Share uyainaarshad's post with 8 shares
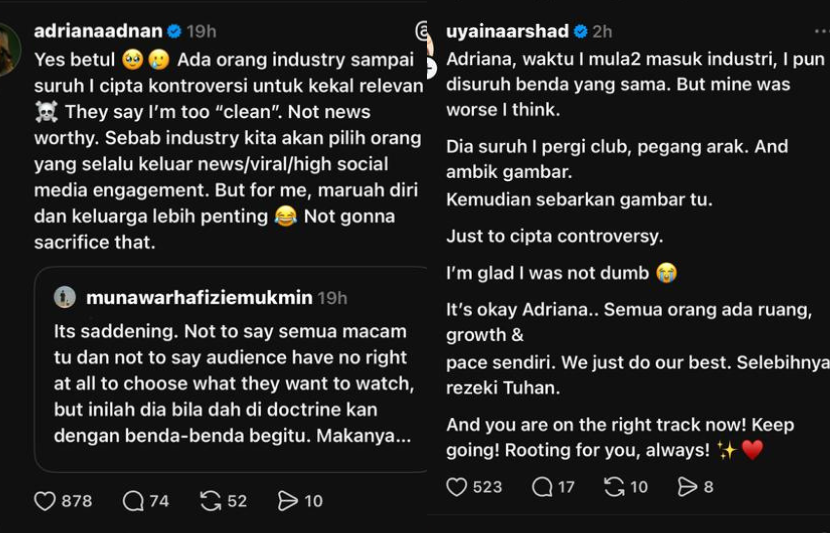This screenshot has width=830, height=533. click(x=687, y=487)
